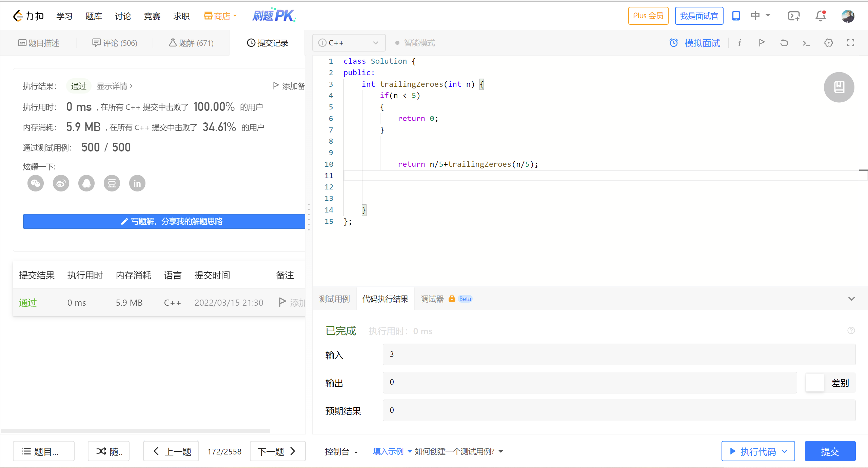The height and width of the screenshot is (468, 868).
Task: Go to 下一题 next problem
Action: coord(277,451)
